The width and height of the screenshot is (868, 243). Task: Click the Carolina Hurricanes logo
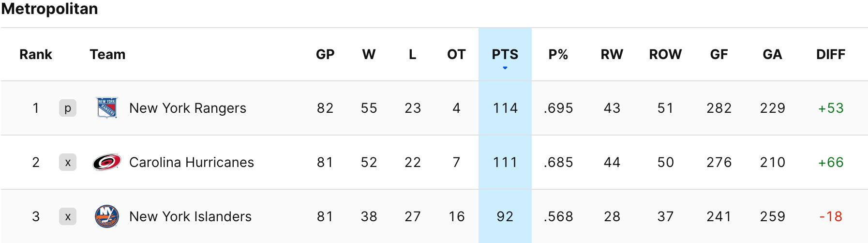click(107, 162)
